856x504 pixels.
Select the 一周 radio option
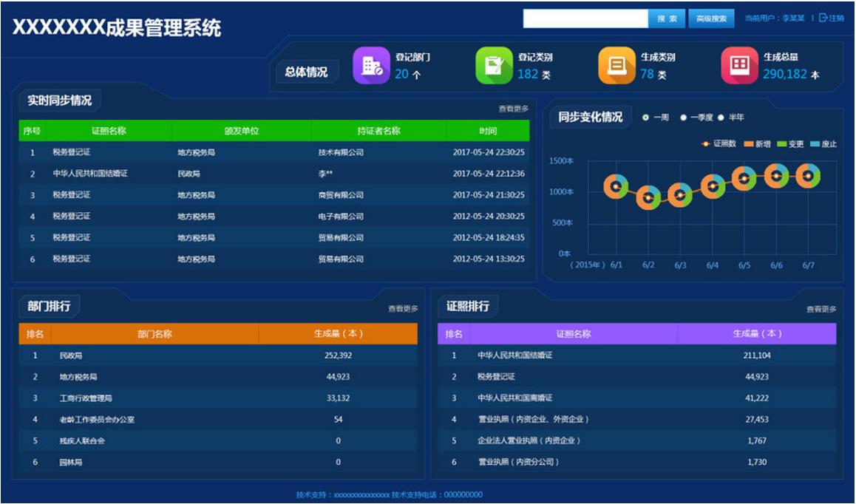pos(646,118)
